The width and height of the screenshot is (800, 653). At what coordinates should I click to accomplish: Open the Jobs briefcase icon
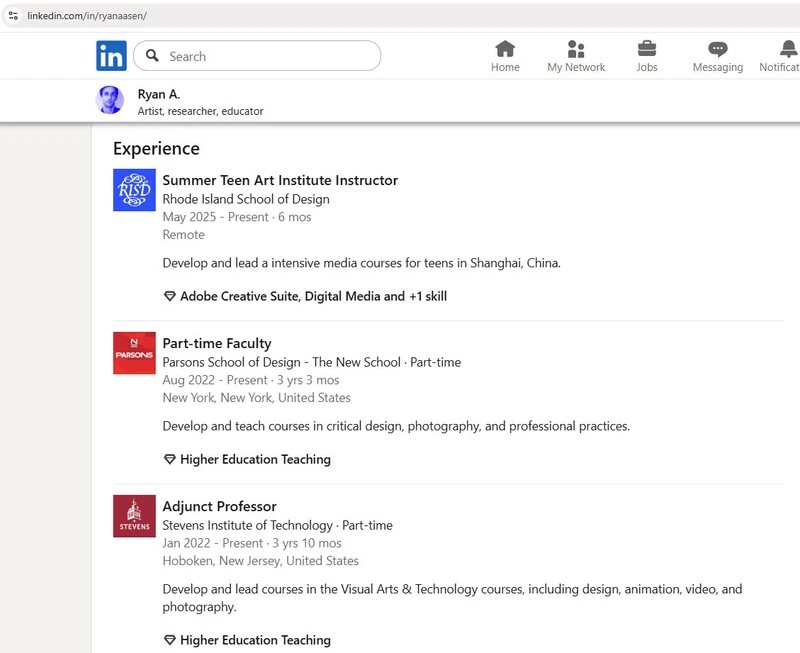click(x=647, y=49)
